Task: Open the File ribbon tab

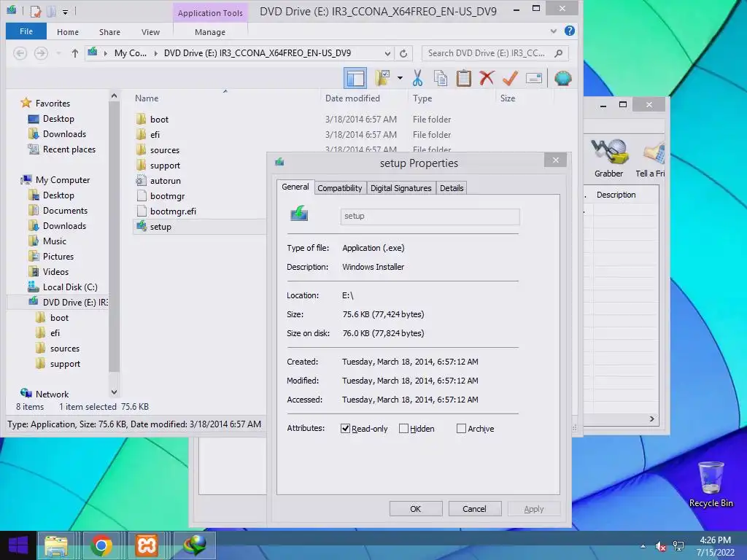Action: coord(26,31)
